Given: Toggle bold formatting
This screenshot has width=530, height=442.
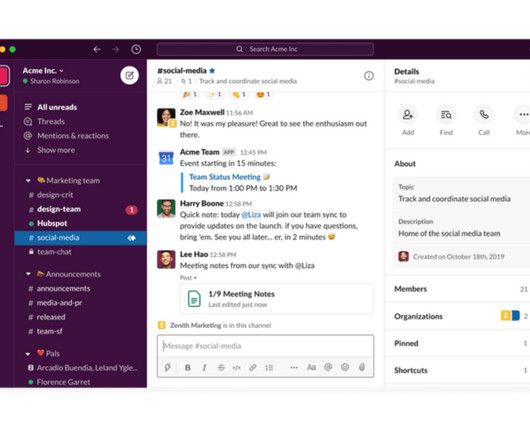Looking at the screenshot, I should 188,368.
